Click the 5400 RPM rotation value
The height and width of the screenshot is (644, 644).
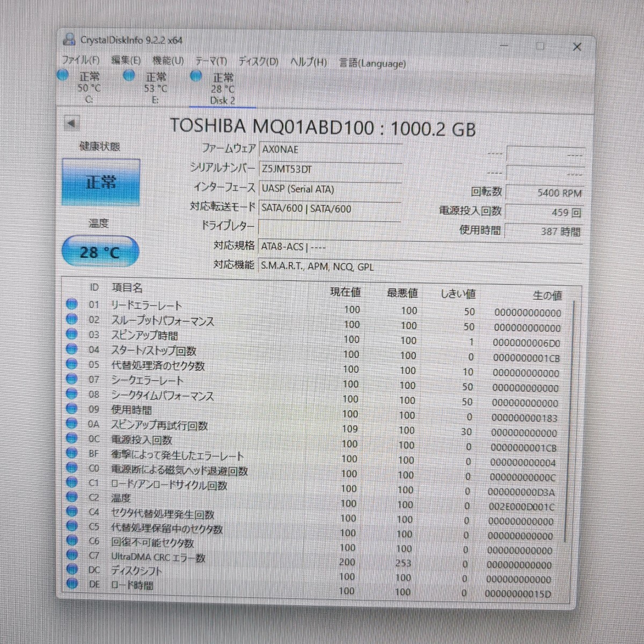[x=544, y=193]
